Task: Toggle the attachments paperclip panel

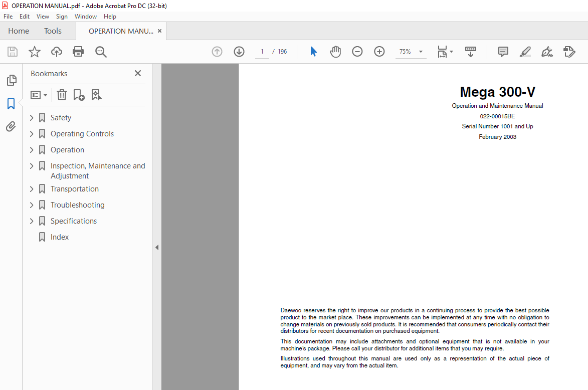Action: (11, 127)
